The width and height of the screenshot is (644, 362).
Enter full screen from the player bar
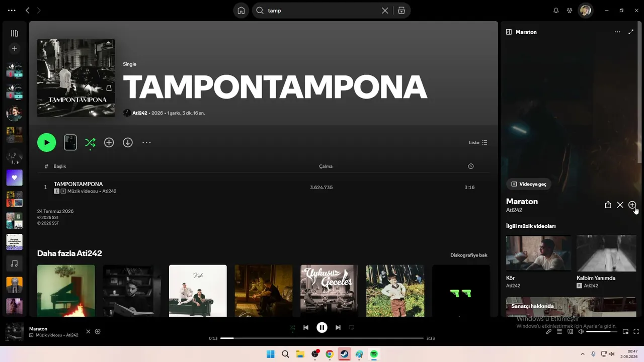636,331
